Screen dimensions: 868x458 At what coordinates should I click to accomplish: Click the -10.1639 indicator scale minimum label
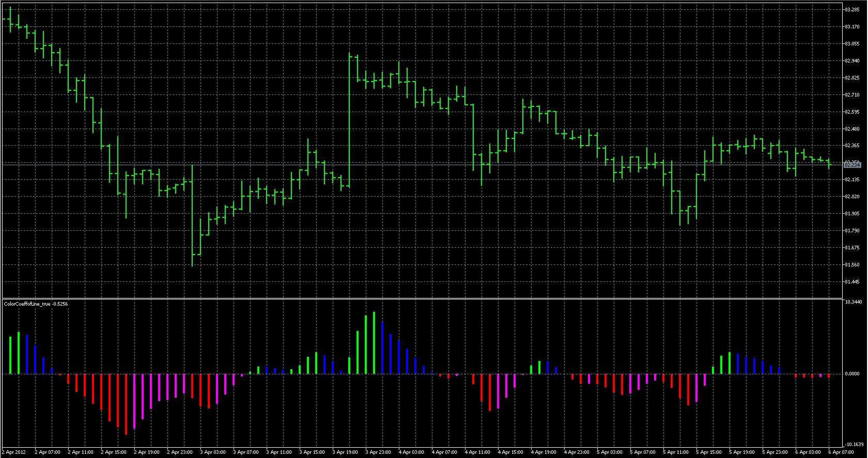(x=853, y=444)
